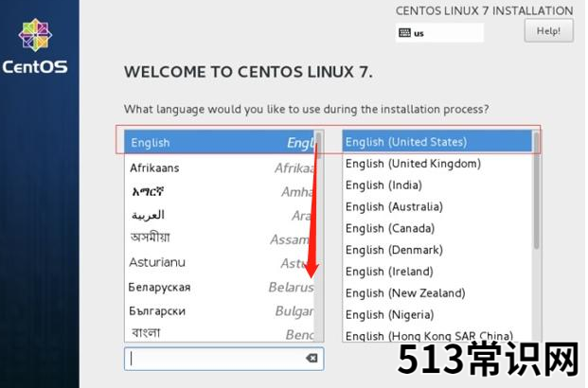Click the keyboard layout icon
Viewport: 588px width, 388px height.
pyautogui.click(x=404, y=33)
